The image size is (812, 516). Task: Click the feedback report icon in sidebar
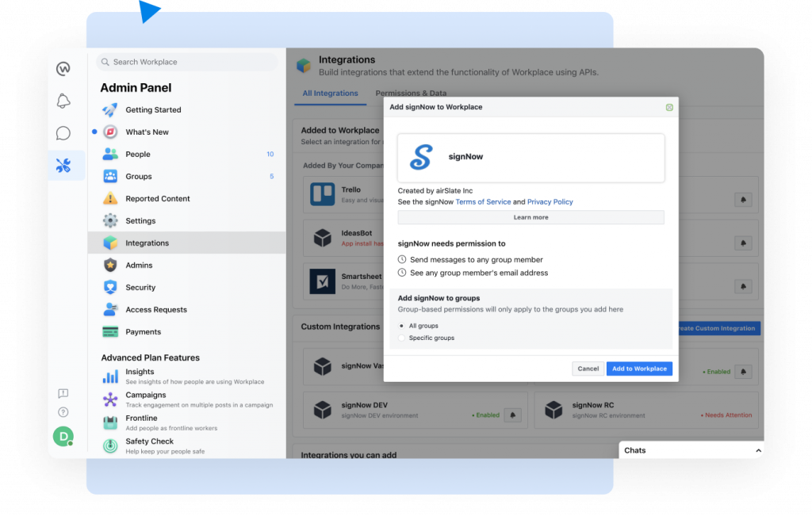[63, 394]
